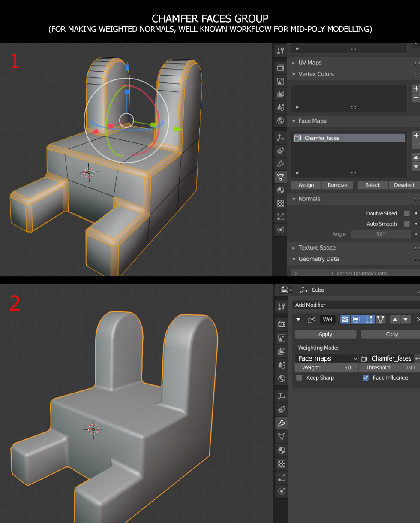Switch to Modifiers wrench tab, screenshot 2
This screenshot has height=523, width=420.
[282, 423]
